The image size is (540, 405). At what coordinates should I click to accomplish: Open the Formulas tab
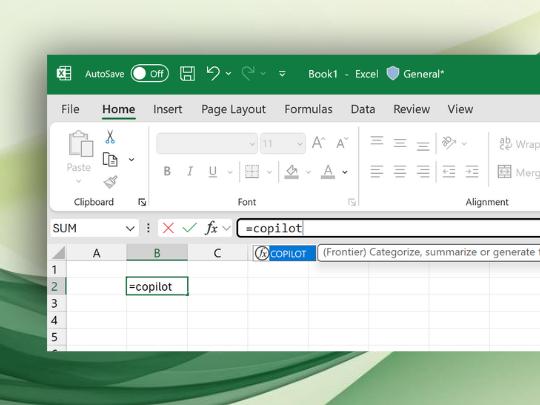[x=308, y=109]
